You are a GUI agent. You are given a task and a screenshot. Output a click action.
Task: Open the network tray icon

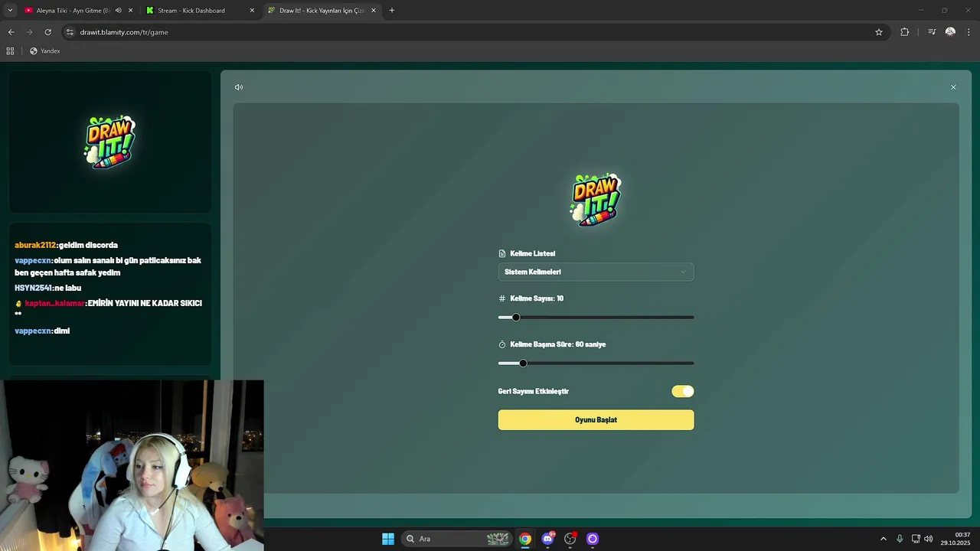pos(916,539)
